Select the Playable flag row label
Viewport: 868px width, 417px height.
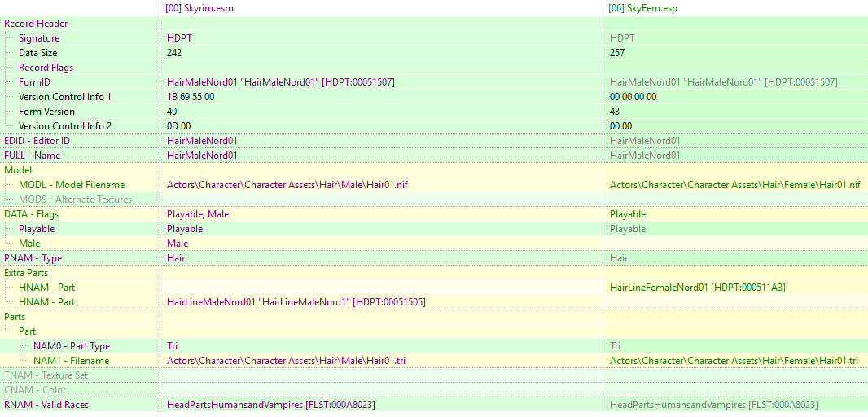point(37,229)
